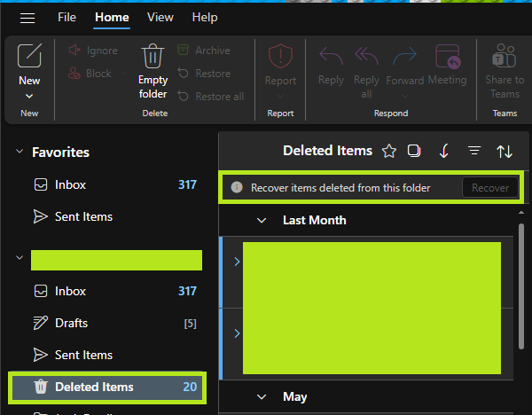
Task: Click the Empty folder trash icon
Action: pyautogui.click(x=153, y=56)
